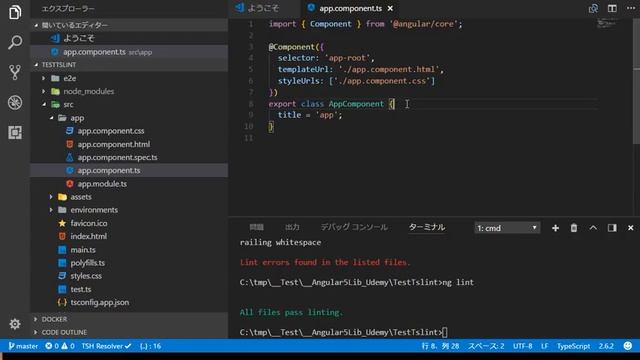Screen dimensions: 640x360
Task: Switch to the 問題 panel tab
Action: (256, 227)
